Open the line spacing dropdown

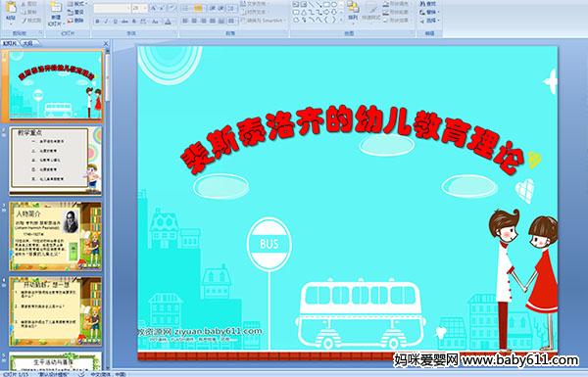click(232, 8)
